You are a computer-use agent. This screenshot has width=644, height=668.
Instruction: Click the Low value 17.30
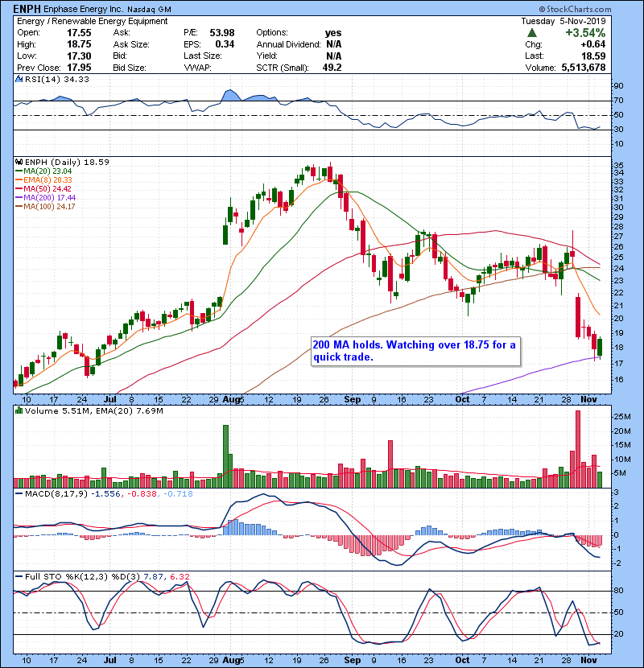(79, 56)
